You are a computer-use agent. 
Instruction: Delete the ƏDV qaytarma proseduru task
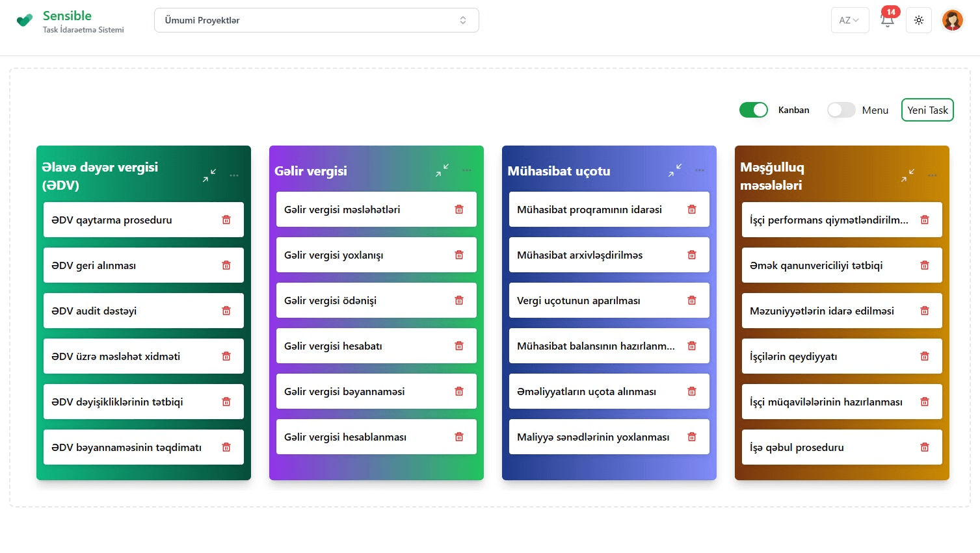[226, 220]
